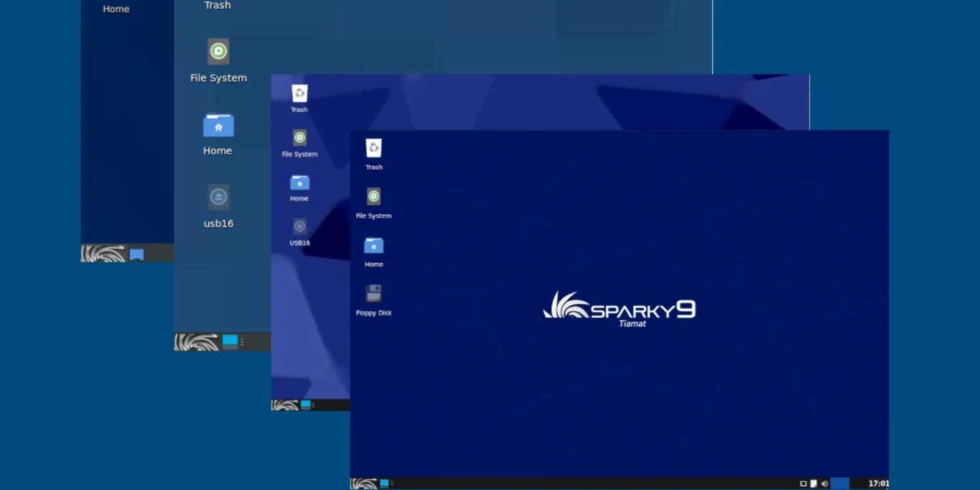Click the 17:01 clock to show calendar

tap(877, 483)
